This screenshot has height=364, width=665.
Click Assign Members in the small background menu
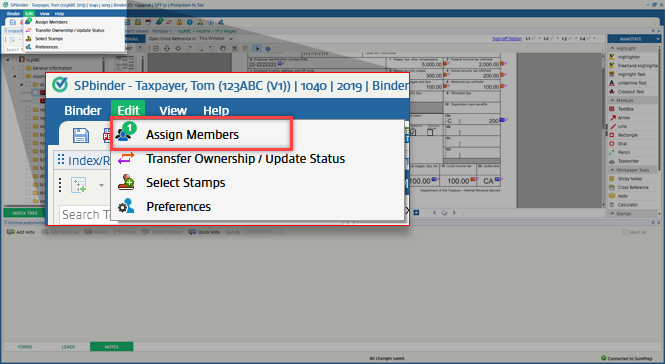click(51, 22)
